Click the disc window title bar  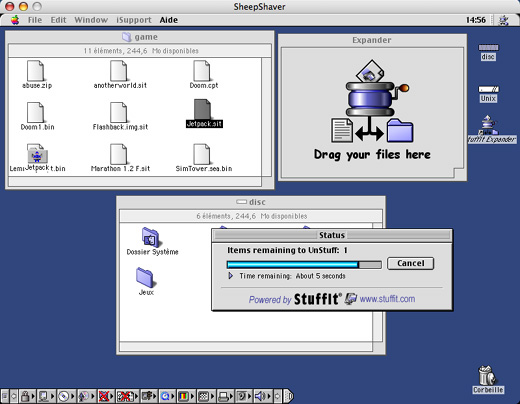(251, 202)
